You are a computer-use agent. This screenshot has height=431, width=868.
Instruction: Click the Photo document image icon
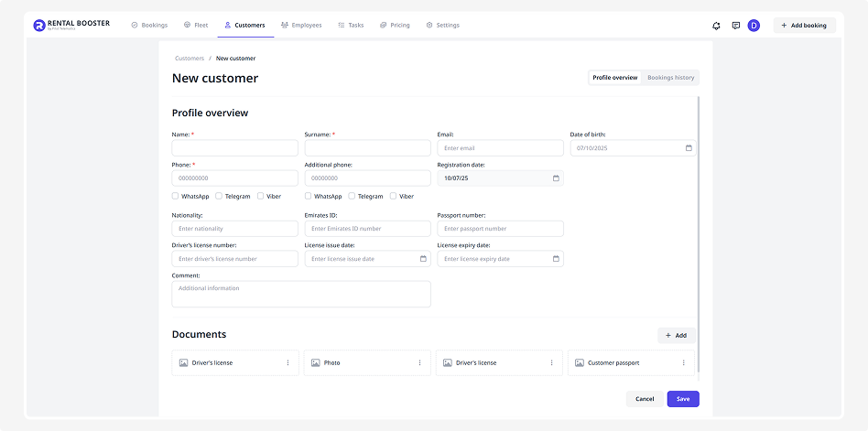[x=316, y=363]
